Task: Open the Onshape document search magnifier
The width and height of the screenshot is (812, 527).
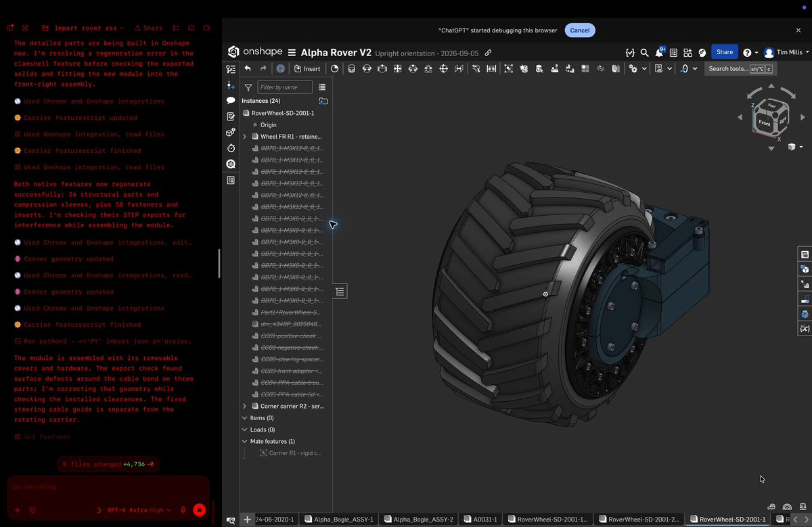Action: coord(644,52)
